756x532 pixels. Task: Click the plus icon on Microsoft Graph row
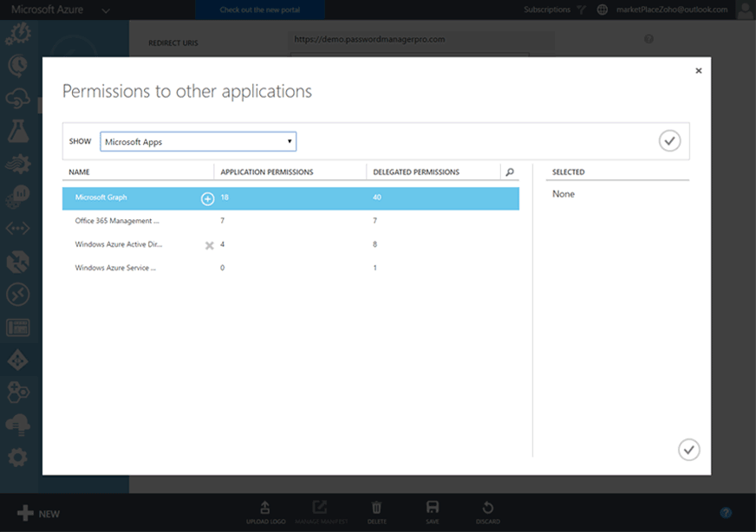point(207,198)
